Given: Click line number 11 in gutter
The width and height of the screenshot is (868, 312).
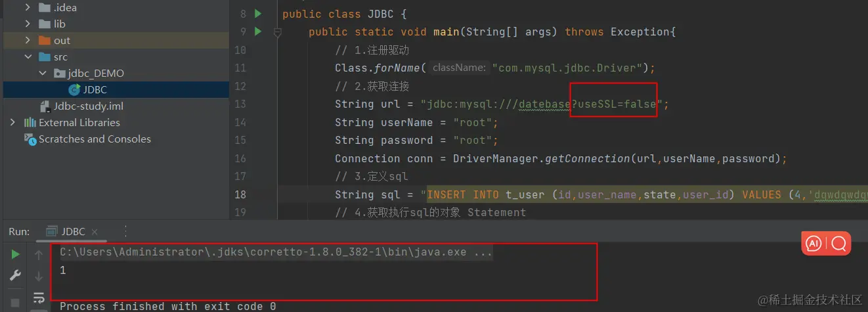Looking at the screenshot, I should (240, 68).
